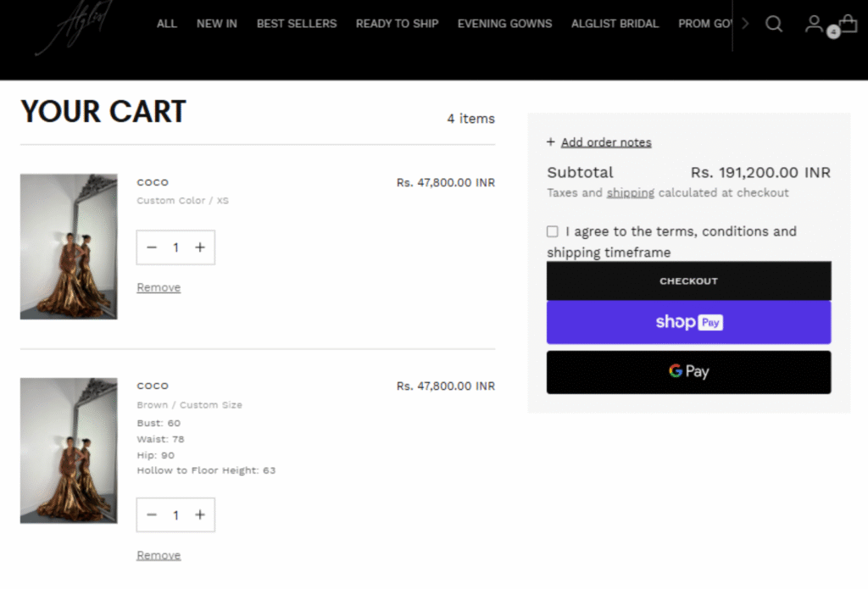Increase quantity of Brown Custom Size Coco

click(x=200, y=515)
